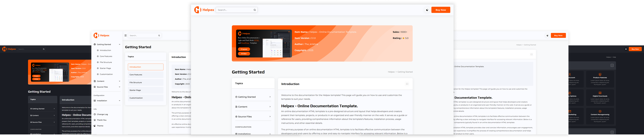This screenshot has width=644, height=139.
Task: Select Core Features in sidebar-window Topics card
Action: coord(145,75)
